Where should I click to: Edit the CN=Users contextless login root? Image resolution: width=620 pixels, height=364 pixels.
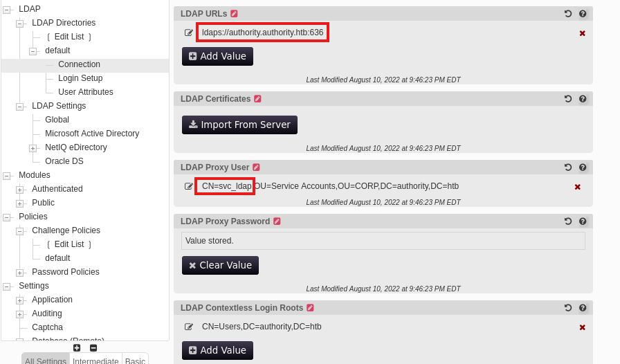coord(189,327)
